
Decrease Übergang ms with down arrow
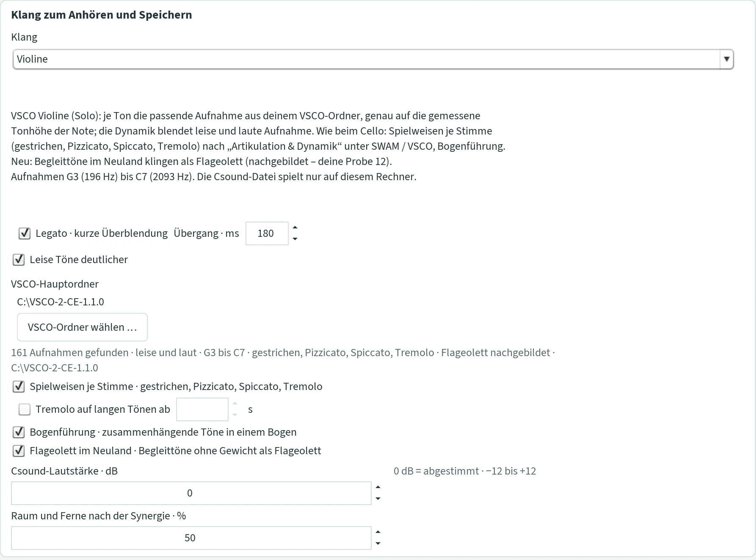tap(295, 239)
